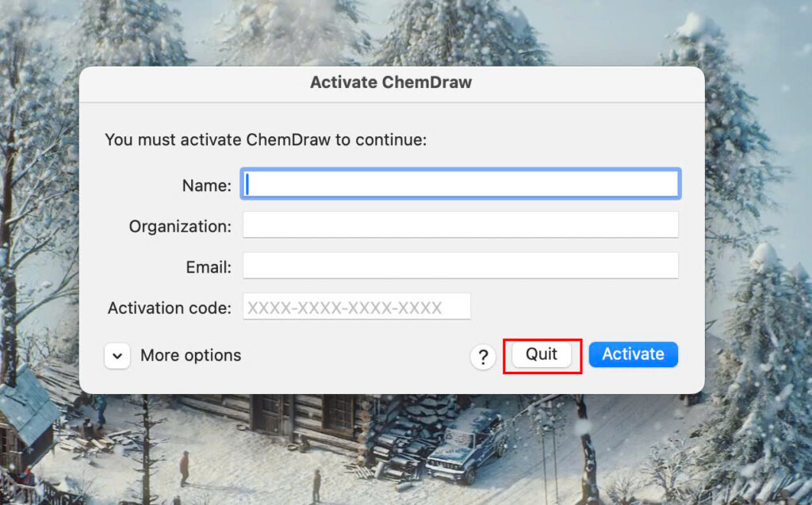Click the "Activation code:" label
Screen dimensions: 812x505
pos(170,308)
